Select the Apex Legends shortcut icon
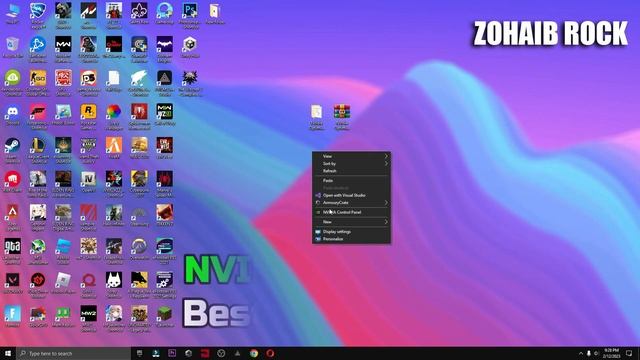The height and width of the screenshot is (360, 640). [12, 213]
